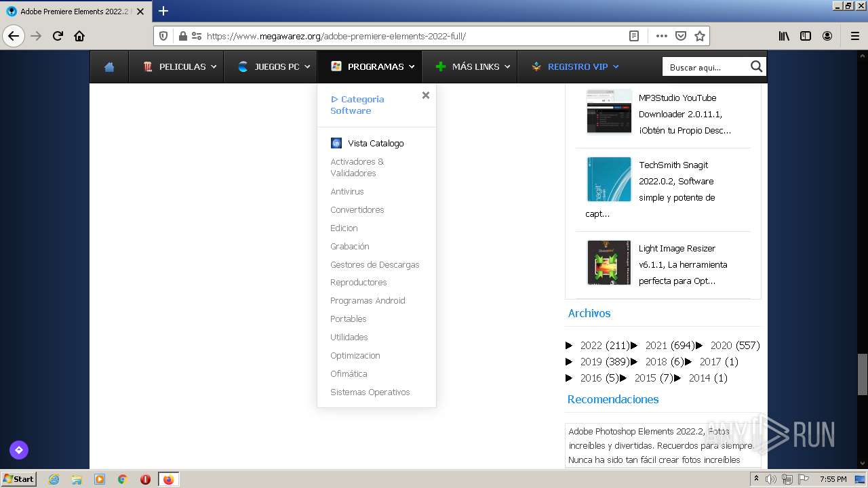Open PELICULAS dropdown menu
This screenshot has height=488, width=868.
[180, 66]
